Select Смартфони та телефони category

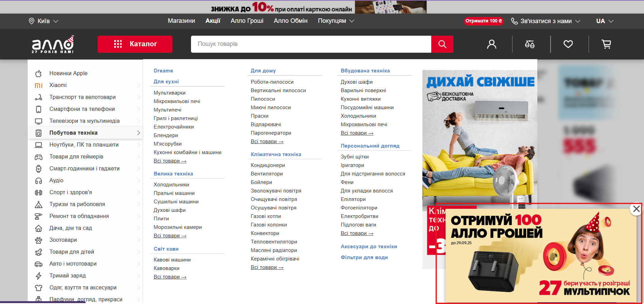click(82, 109)
